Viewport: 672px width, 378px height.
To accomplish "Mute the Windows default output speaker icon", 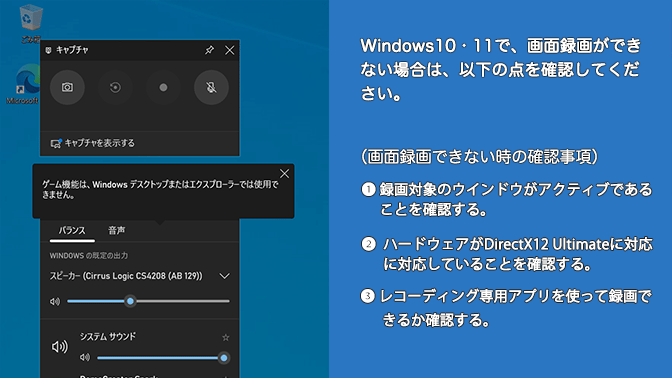I will point(55,302).
